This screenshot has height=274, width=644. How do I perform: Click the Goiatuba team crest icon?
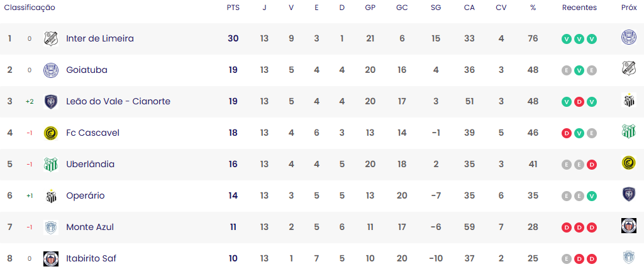pos(51,70)
